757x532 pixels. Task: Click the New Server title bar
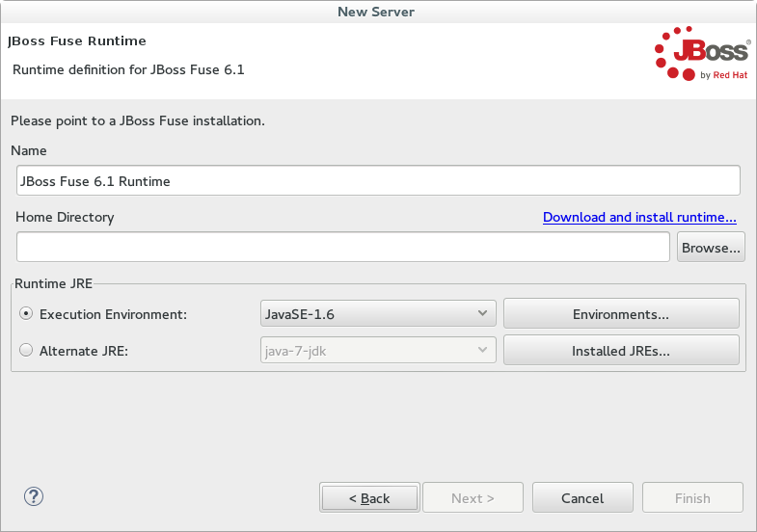point(378,12)
